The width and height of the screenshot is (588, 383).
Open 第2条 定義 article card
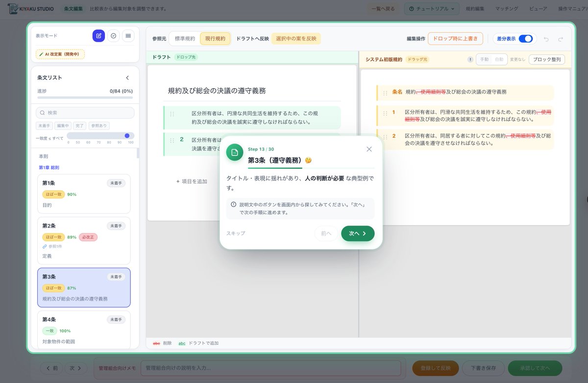(x=84, y=241)
